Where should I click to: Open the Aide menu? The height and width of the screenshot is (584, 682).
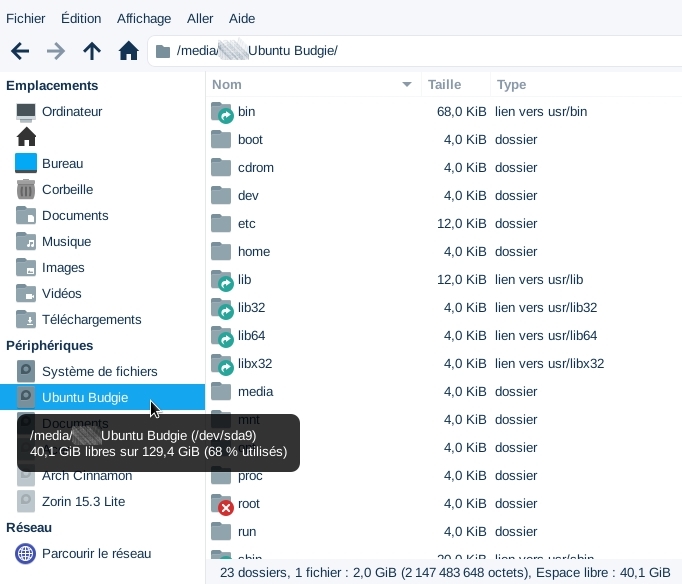[x=240, y=18]
